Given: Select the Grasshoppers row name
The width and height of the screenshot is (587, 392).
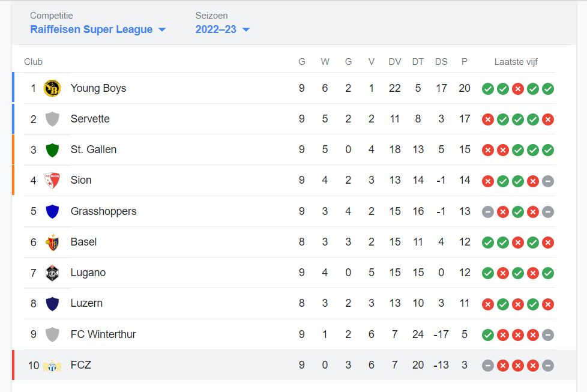Looking at the screenshot, I should [x=103, y=211].
